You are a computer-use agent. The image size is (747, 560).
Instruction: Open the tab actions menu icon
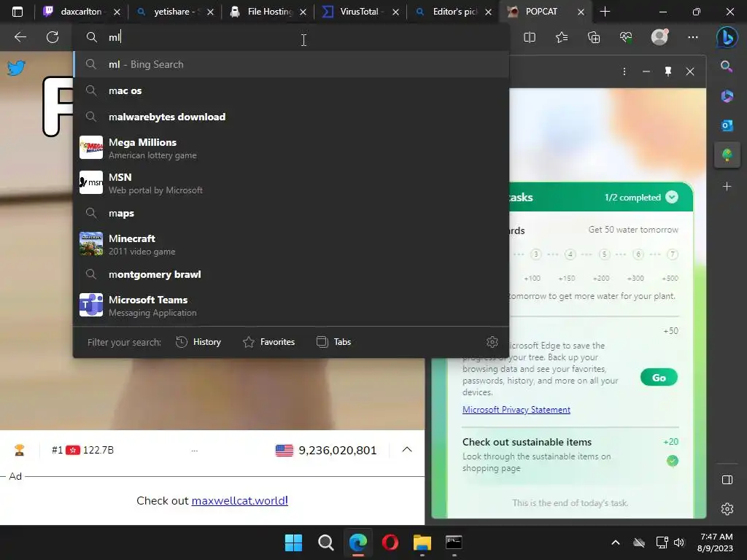tap(18, 12)
